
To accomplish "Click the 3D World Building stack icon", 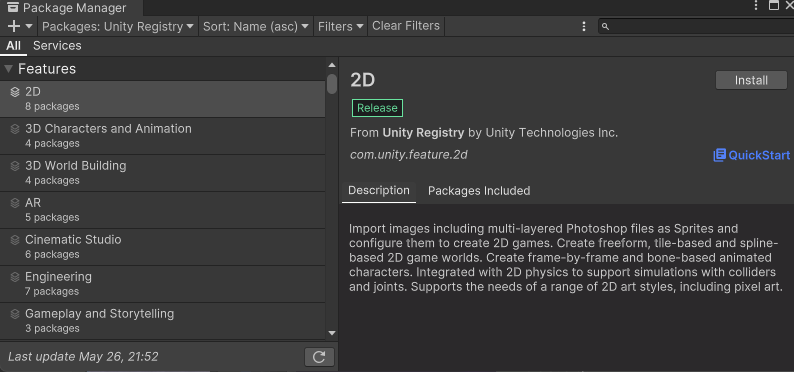I will pos(15,166).
